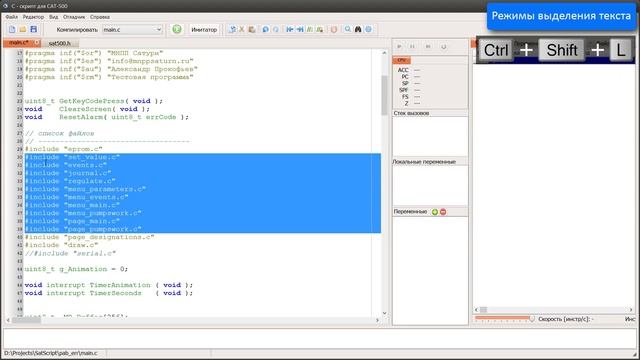Redo the edit via toolbar icon

coord(276,29)
